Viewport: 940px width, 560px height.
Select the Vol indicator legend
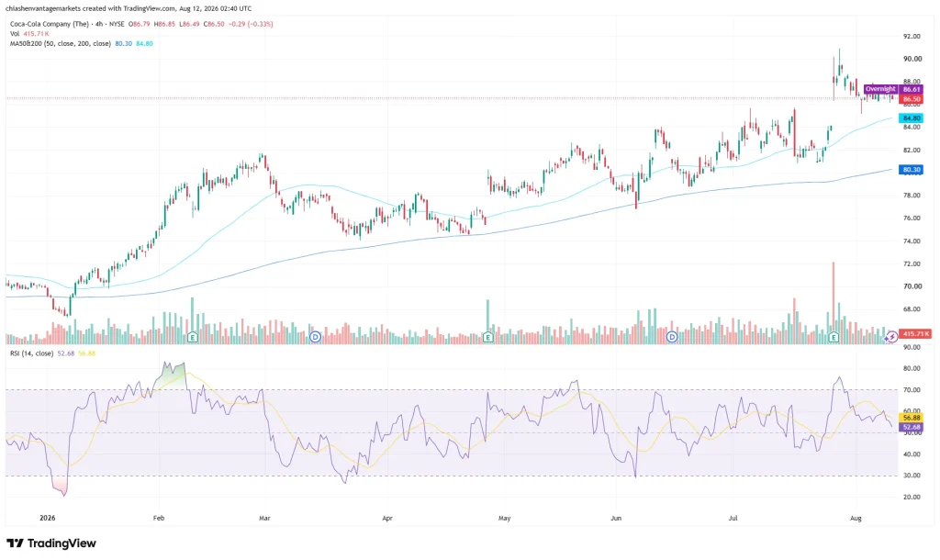(15, 34)
